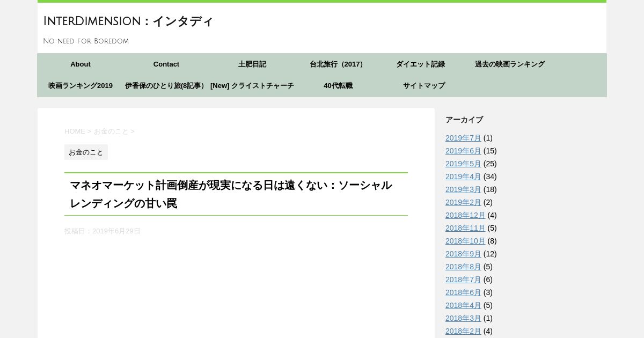
Task: Click the article title about マネオマーケット
Action: pyautogui.click(x=236, y=194)
